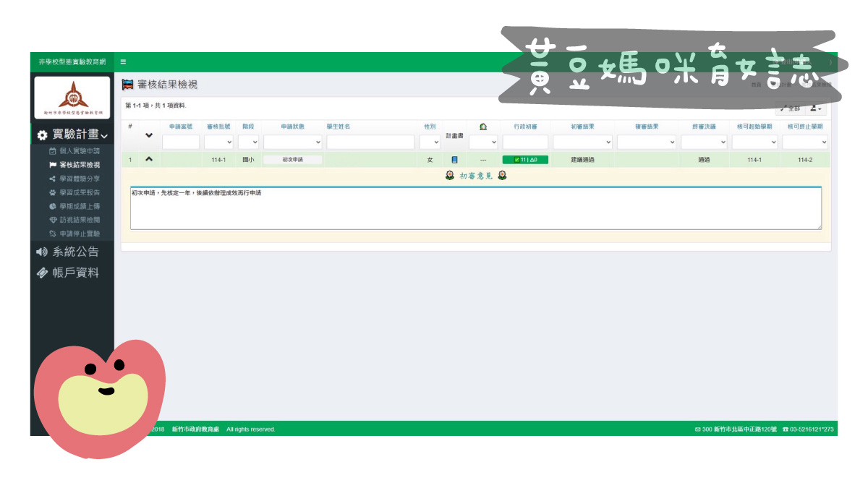Sort by the 終審決議 column header
The width and height of the screenshot is (868, 488).
click(x=704, y=127)
